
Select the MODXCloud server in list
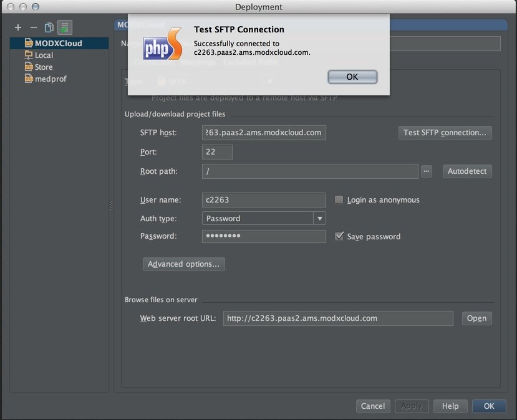click(58, 44)
